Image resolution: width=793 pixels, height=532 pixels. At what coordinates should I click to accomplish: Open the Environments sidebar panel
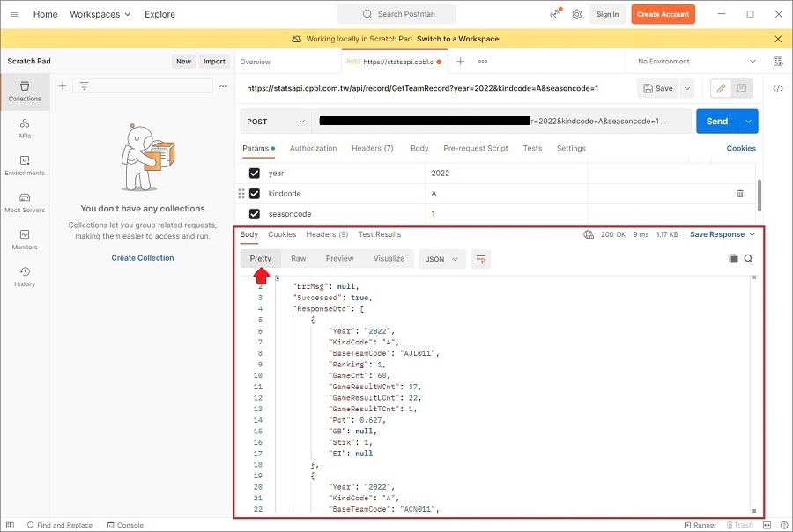(25, 166)
